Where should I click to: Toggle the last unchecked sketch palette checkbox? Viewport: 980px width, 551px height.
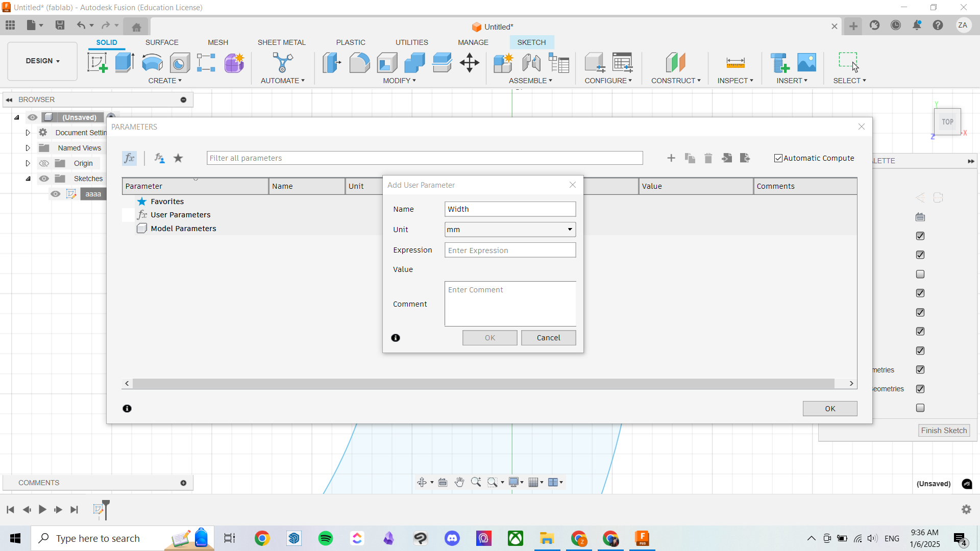coord(920,408)
